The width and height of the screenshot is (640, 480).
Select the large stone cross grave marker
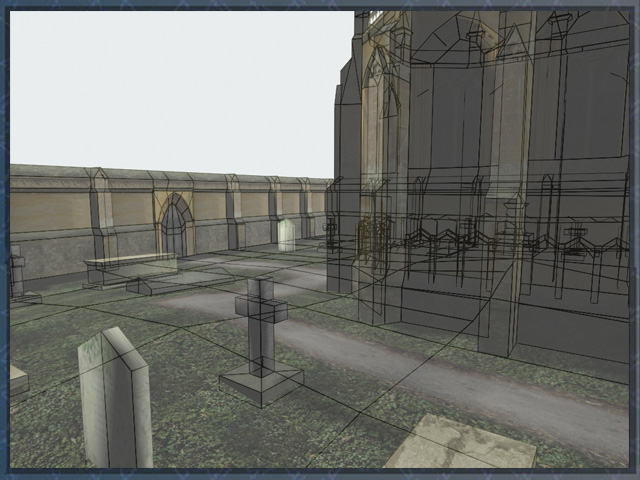point(261,342)
